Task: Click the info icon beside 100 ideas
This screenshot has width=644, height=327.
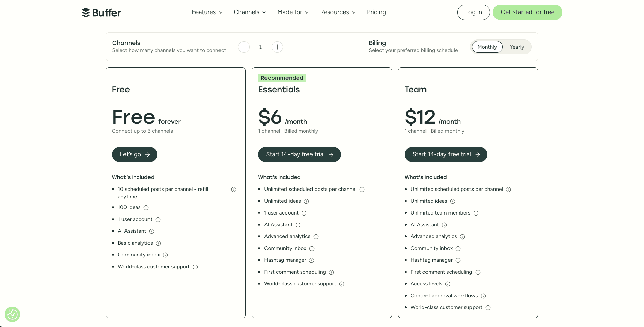Action: [146, 208]
